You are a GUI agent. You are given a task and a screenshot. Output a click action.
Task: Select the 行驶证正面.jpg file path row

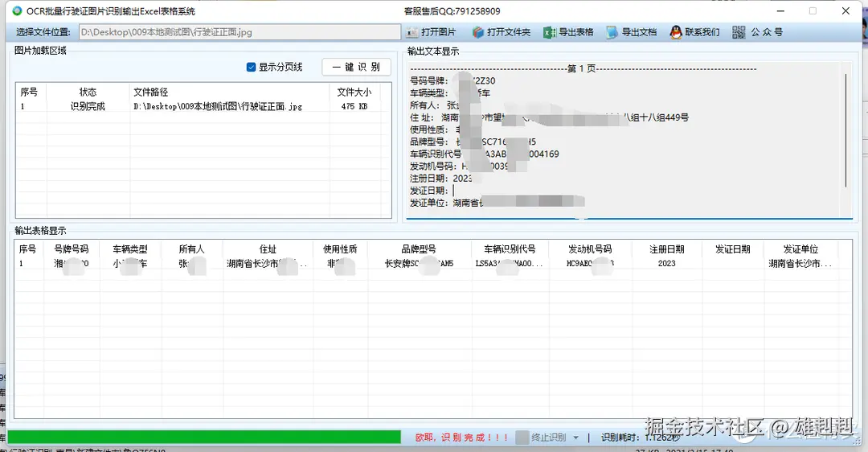(x=218, y=106)
